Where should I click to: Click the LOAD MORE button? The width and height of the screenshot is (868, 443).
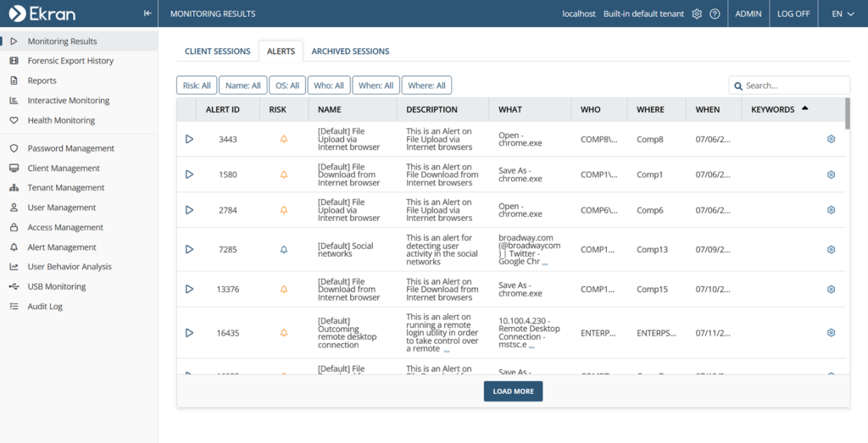(x=513, y=391)
